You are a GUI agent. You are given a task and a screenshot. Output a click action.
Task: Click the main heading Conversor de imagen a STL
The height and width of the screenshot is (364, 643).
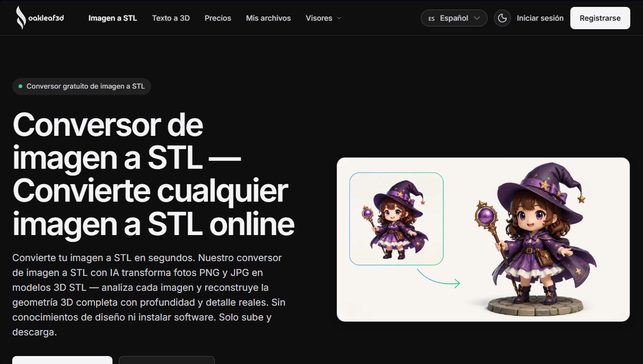pos(153,175)
